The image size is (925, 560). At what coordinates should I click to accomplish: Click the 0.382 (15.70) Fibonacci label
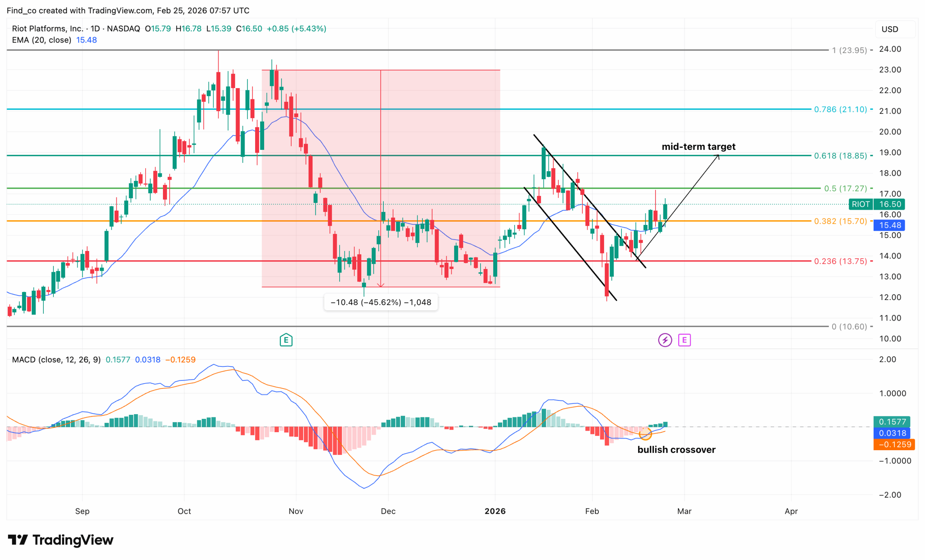(x=840, y=221)
